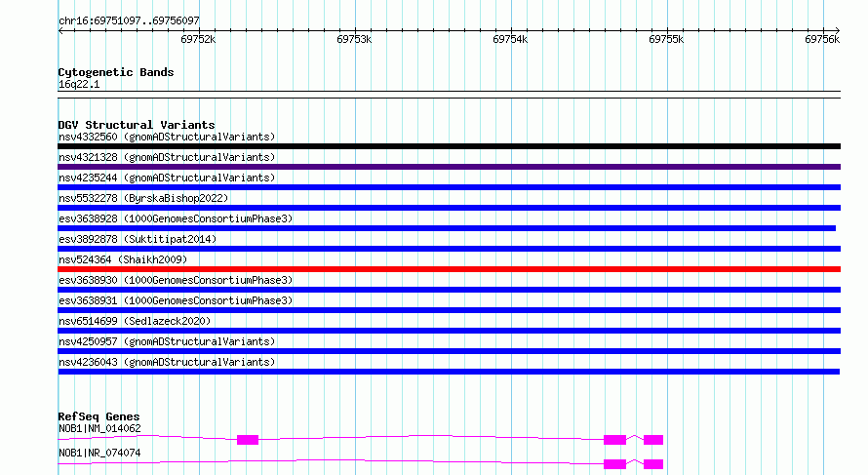Image resolution: width=868 pixels, height=475 pixels.
Task: Click the nsv4250957 (gnomADStructuralVariants) label
Action: tap(167, 341)
